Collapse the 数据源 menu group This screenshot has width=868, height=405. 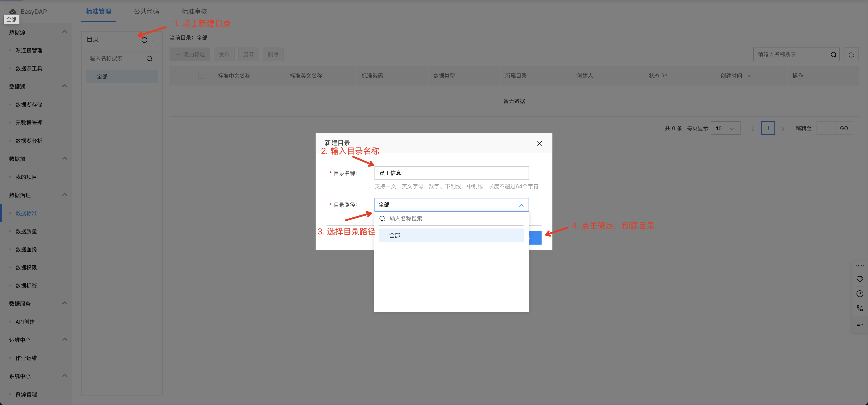point(65,32)
